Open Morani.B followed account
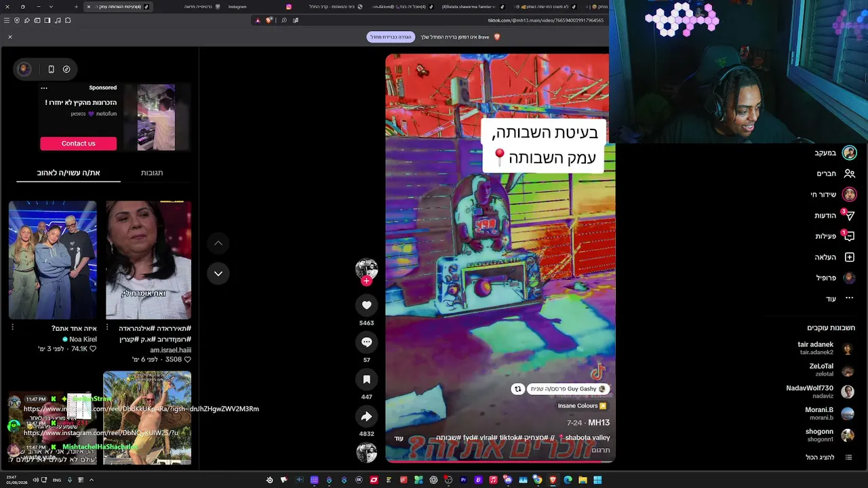 (829, 413)
